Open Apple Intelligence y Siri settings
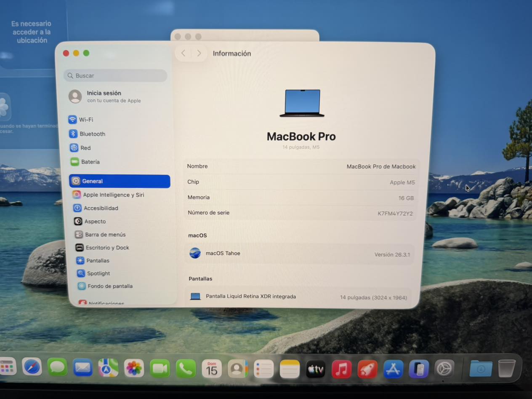The image size is (532, 399). [114, 195]
